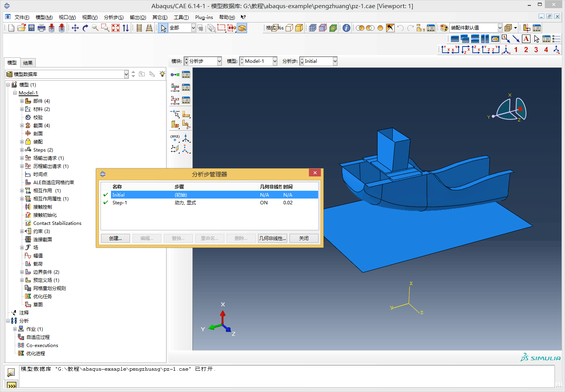565x392 pixels.
Task: Click the Auto-Fit View icon
Action: (x=116, y=28)
